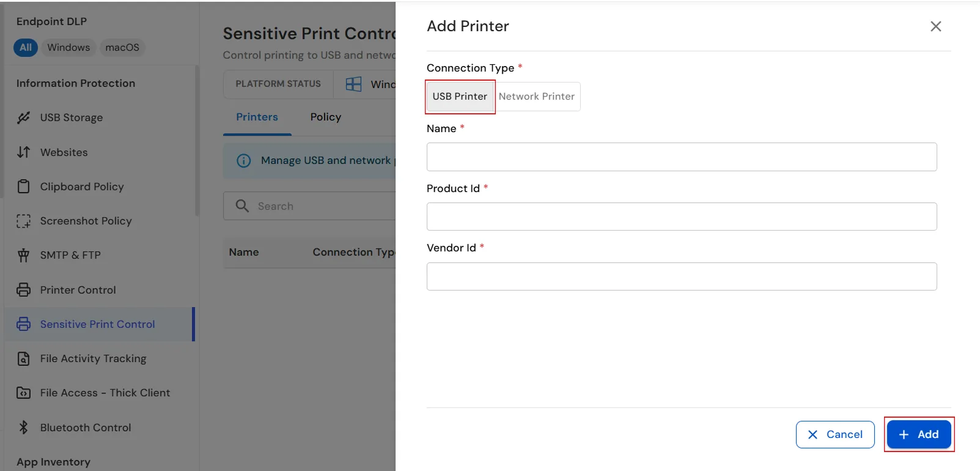Screen dimensions: 980x471
Task: Click the Cancel button
Action: [835, 434]
